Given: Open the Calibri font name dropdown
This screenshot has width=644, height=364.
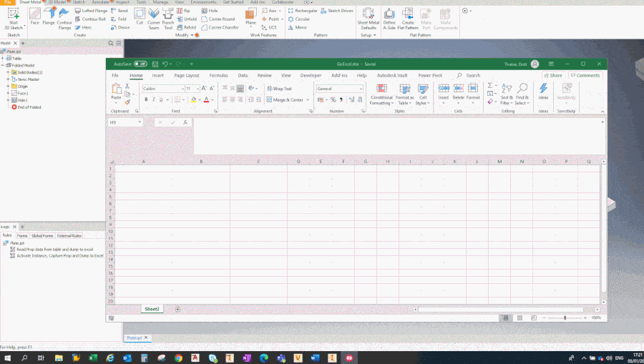Looking at the screenshot, I should pyautogui.click(x=162, y=89).
